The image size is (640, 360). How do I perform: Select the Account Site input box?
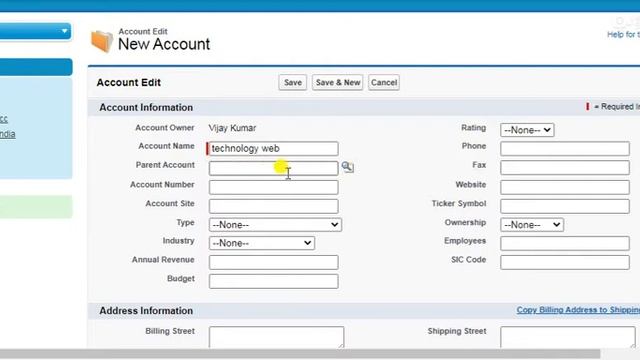coord(273,206)
